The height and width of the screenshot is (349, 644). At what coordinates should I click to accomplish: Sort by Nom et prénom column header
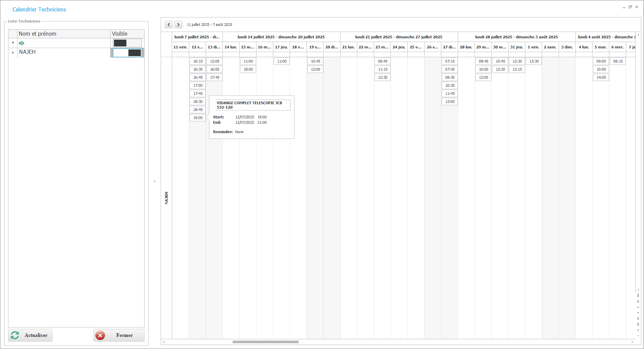(x=64, y=34)
